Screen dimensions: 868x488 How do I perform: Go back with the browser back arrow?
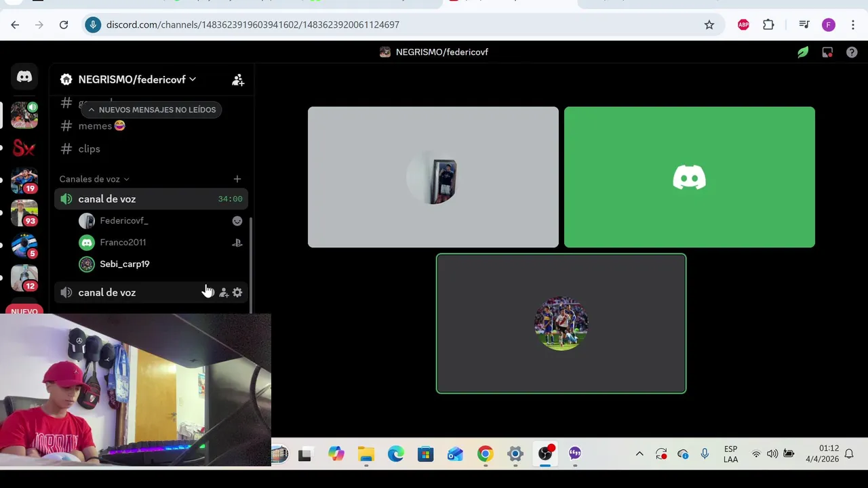point(15,25)
